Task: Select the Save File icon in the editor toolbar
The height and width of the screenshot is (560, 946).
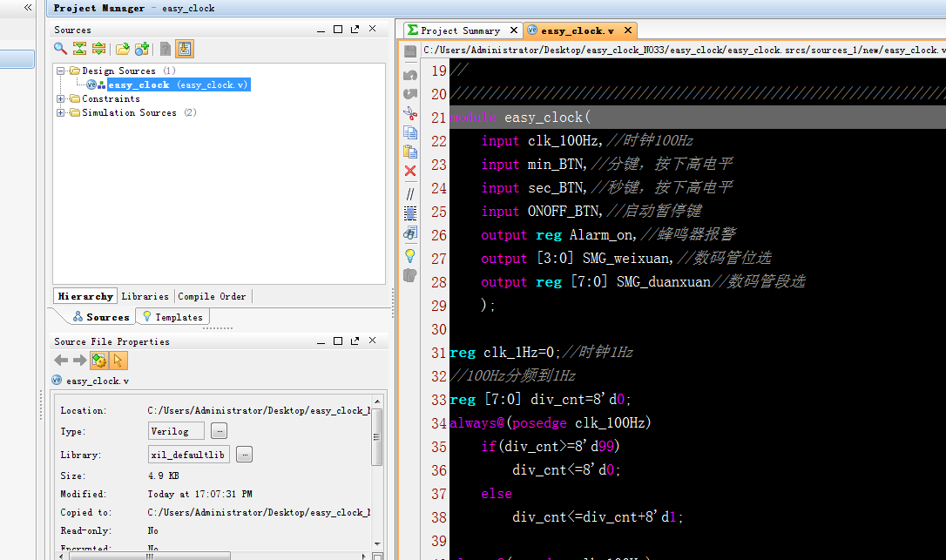Action: (x=409, y=51)
